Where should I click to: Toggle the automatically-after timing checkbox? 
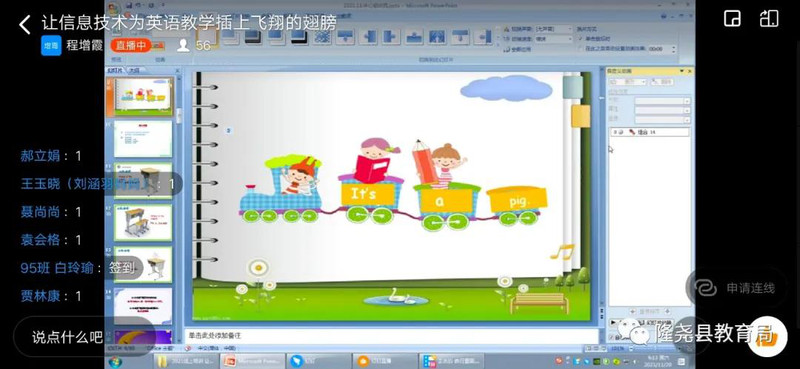point(580,48)
